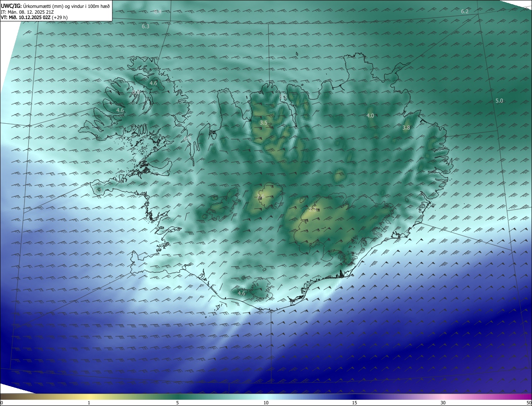Click the legend tick label 10

pyautogui.click(x=266, y=403)
